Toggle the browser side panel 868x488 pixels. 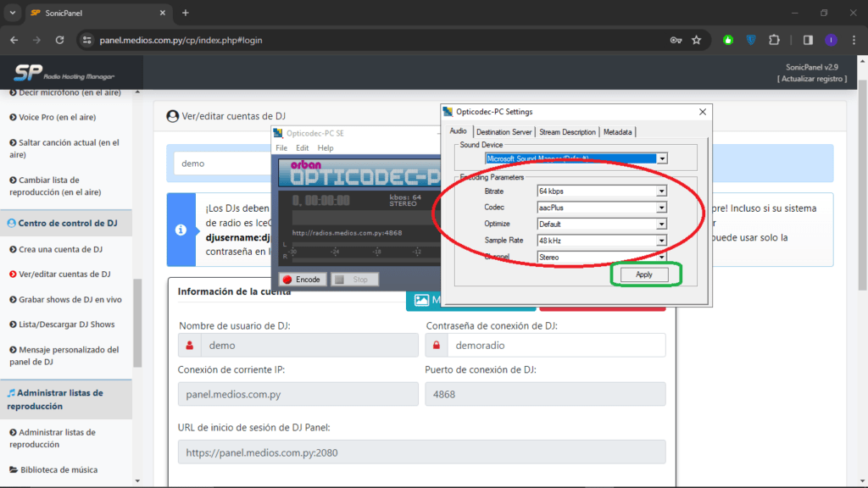(x=808, y=40)
